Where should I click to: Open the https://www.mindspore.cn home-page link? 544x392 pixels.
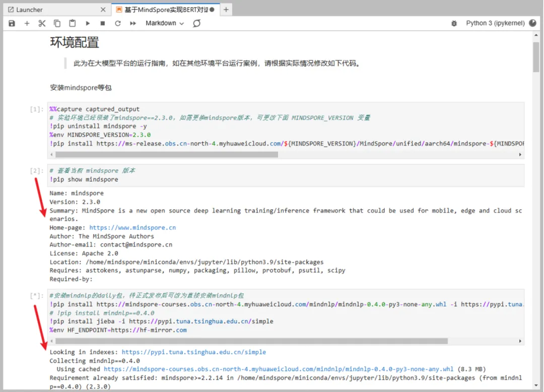click(x=132, y=228)
